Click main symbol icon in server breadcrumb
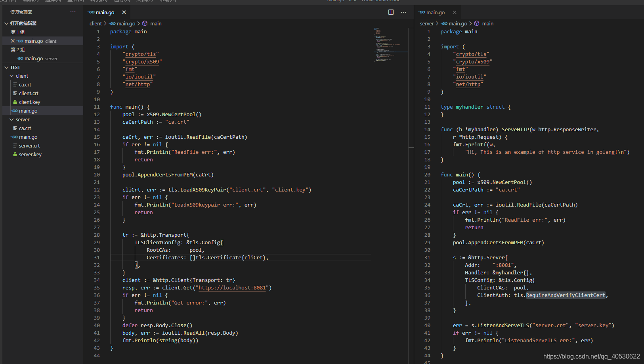The height and width of the screenshot is (364, 644). (477, 23)
